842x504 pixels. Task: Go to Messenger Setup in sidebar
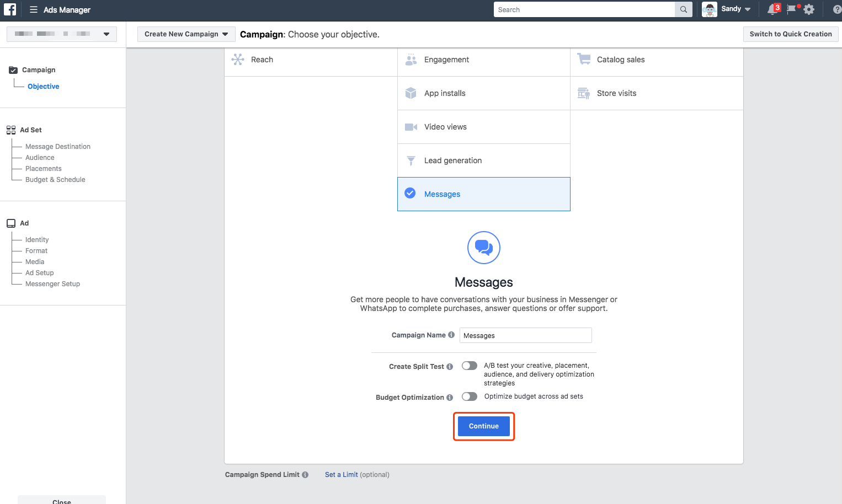pyautogui.click(x=52, y=284)
